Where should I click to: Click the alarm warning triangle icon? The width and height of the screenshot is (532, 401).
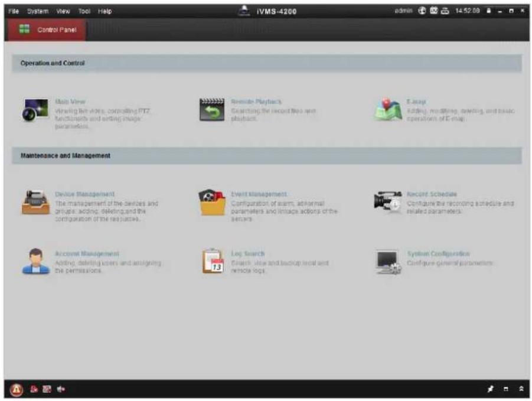click(16, 389)
